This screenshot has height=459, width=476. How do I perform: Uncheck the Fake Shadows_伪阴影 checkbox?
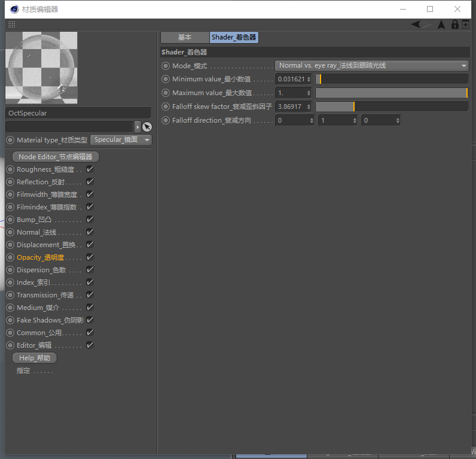(90, 320)
